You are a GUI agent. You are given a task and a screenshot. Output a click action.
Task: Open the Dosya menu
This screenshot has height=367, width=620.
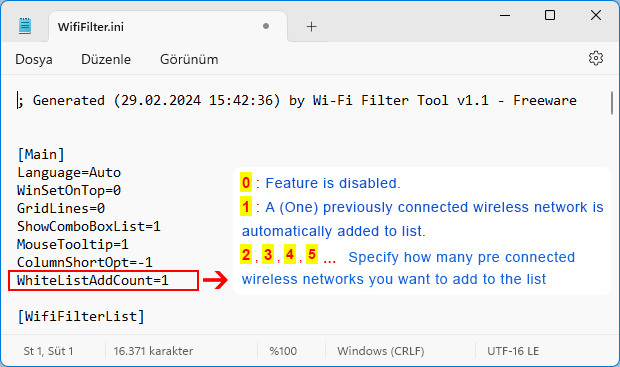click(34, 59)
